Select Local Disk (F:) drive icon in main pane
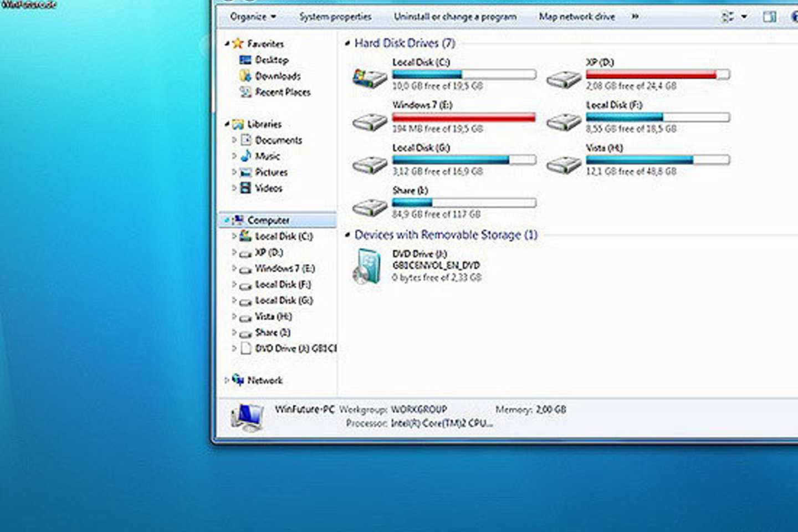 [x=564, y=121]
